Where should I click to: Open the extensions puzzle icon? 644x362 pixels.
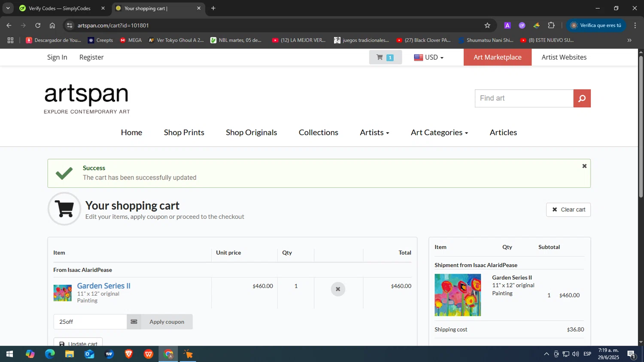(x=551, y=25)
